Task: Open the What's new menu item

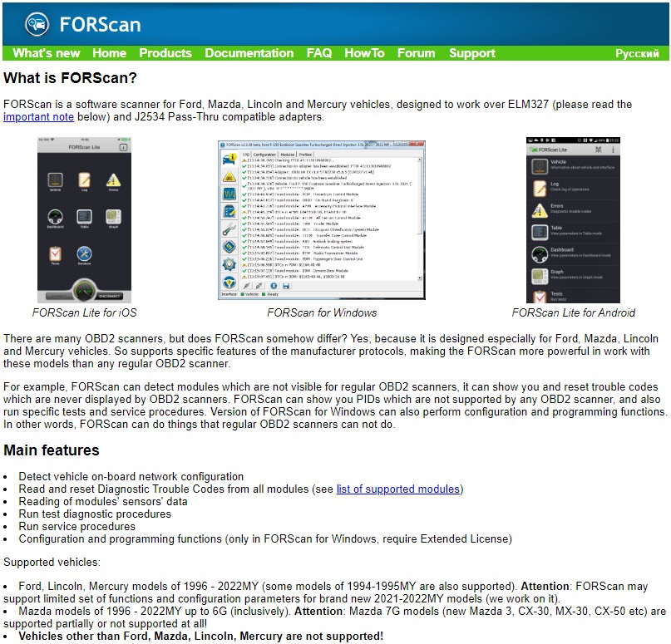Action: click(47, 53)
